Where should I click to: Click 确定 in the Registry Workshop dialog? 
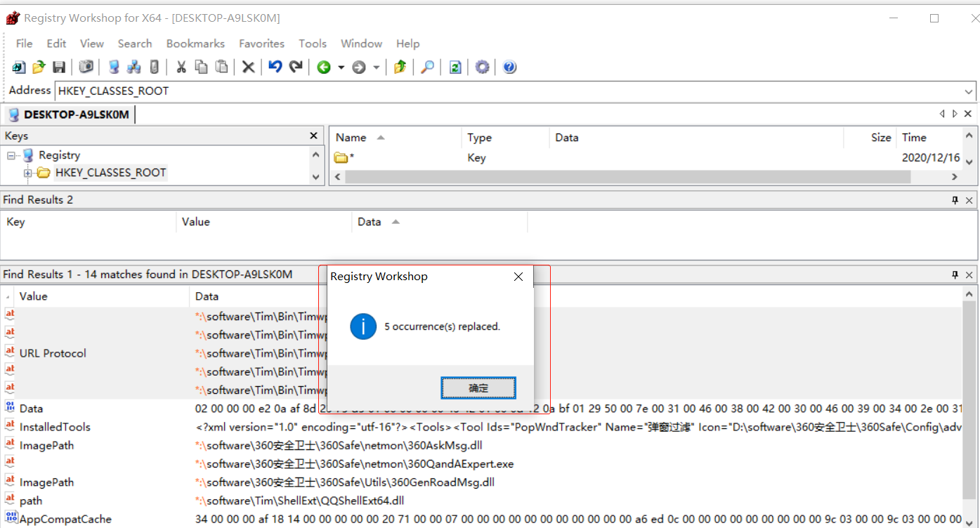point(478,388)
